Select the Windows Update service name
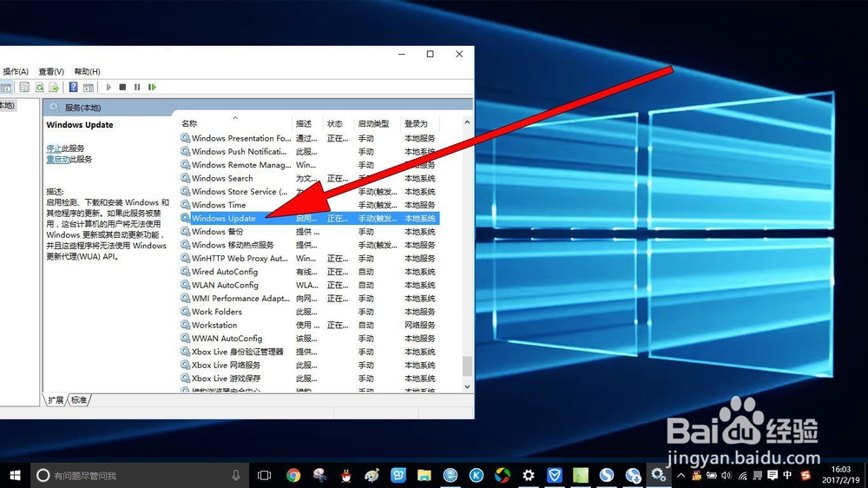The image size is (868, 488). pyautogui.click(x=224, y=218)
